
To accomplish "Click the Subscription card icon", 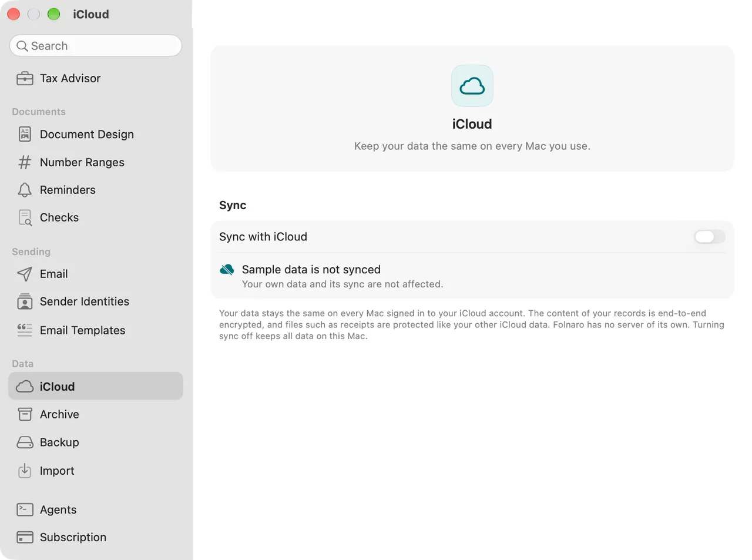I will (x=25, y=537).
